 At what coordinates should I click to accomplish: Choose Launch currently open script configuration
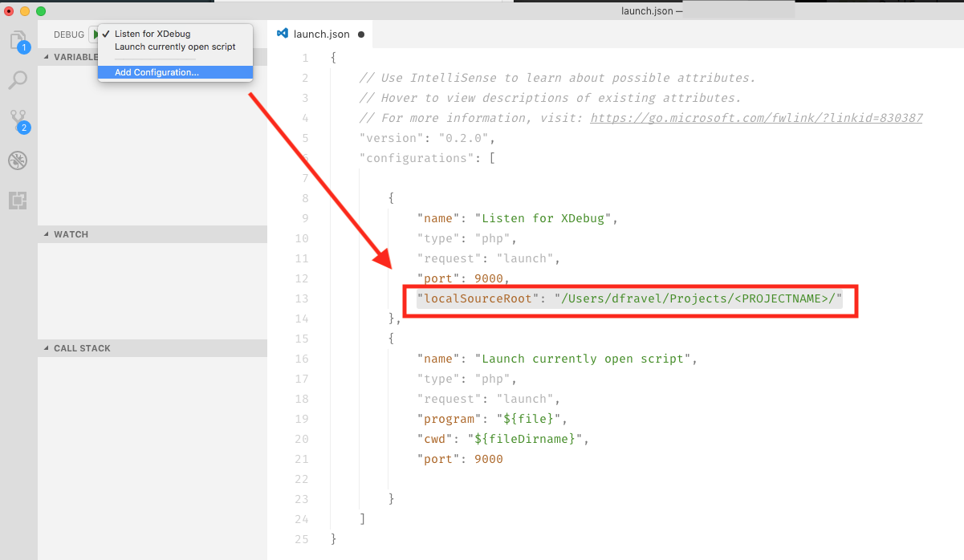click(175, 47)
